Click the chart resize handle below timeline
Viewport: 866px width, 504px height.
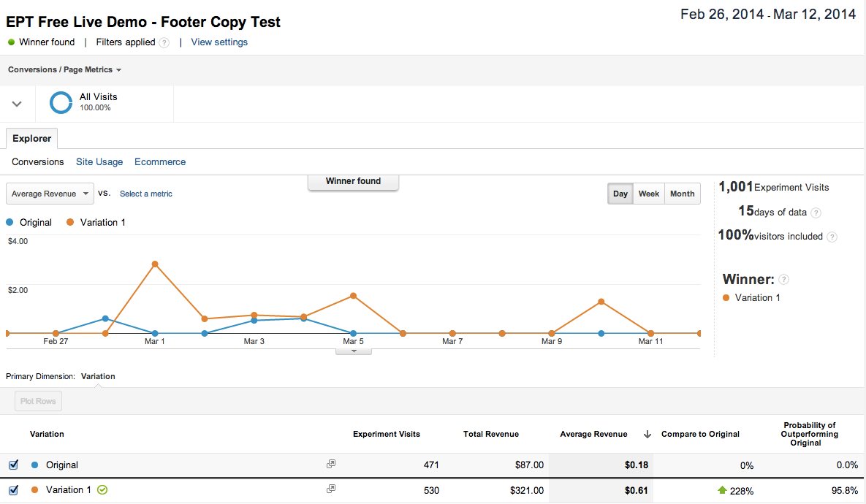pyautogui.click(x=354, y=351)
